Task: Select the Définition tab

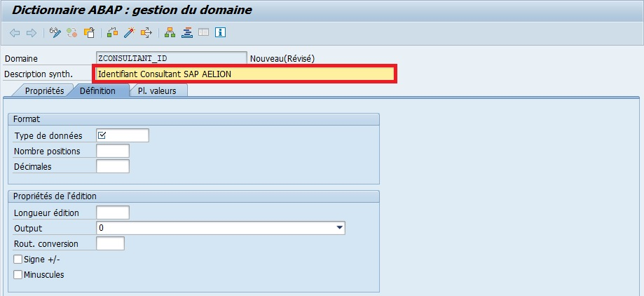Action: tap(97, 91)
